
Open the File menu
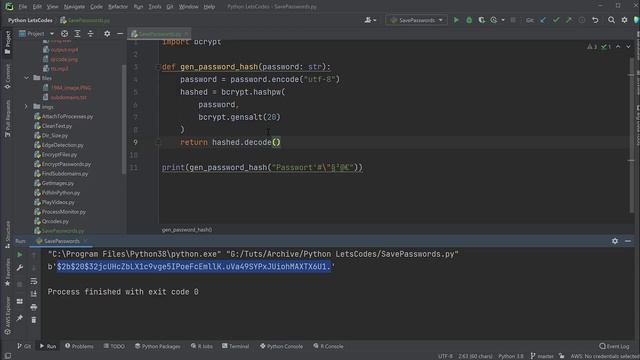(x=22, y=7)
